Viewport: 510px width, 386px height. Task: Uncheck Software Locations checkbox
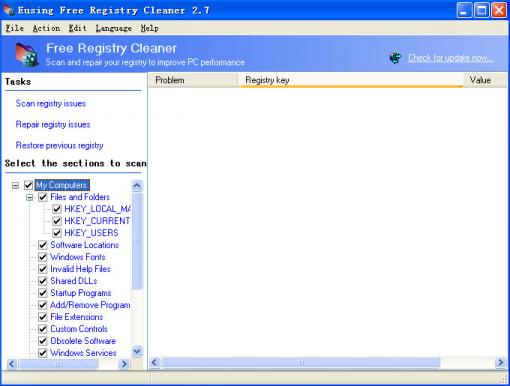click(x=43, y=245)
